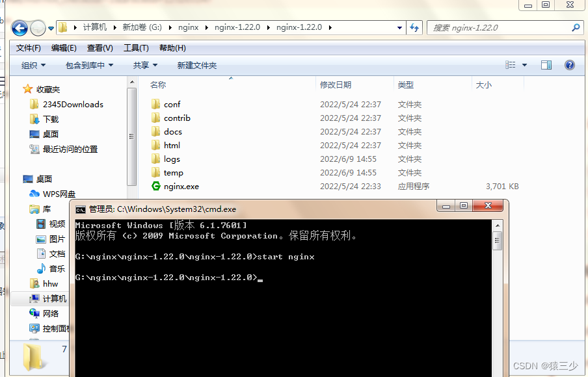Select the docs folder icon

[155, 131]
